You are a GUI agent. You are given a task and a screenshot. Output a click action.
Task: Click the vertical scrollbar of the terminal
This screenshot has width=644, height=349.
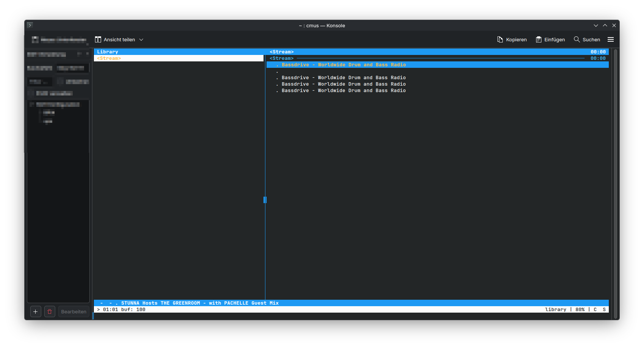tap(616, 184)
